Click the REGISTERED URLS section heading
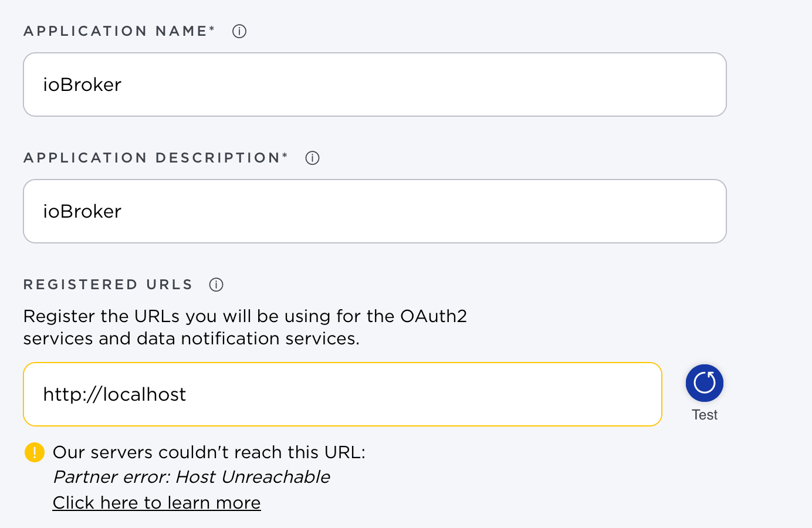The height and width of the screenshot is (528, 812). click(x=108, y=285)
